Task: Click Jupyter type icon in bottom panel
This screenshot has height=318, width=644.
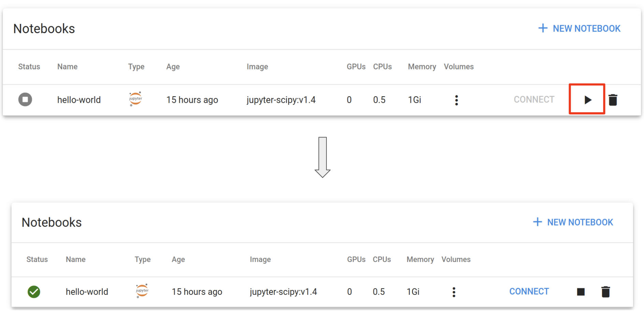Action: tap(142, 291)
